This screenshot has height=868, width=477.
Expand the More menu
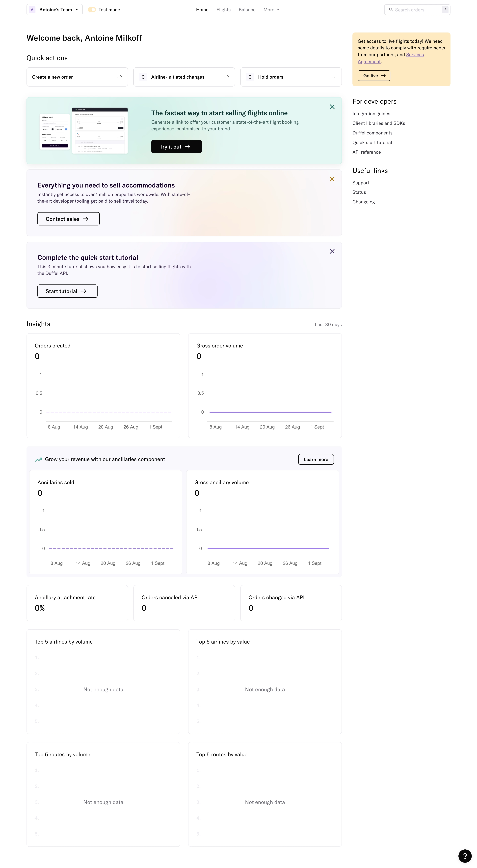(x=271, y=10)
